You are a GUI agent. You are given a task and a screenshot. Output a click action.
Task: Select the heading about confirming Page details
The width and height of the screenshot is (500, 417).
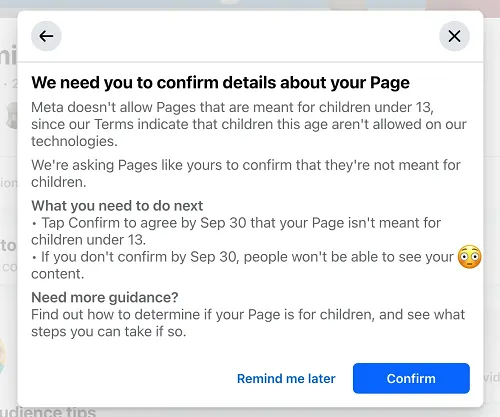coord(220,82)
